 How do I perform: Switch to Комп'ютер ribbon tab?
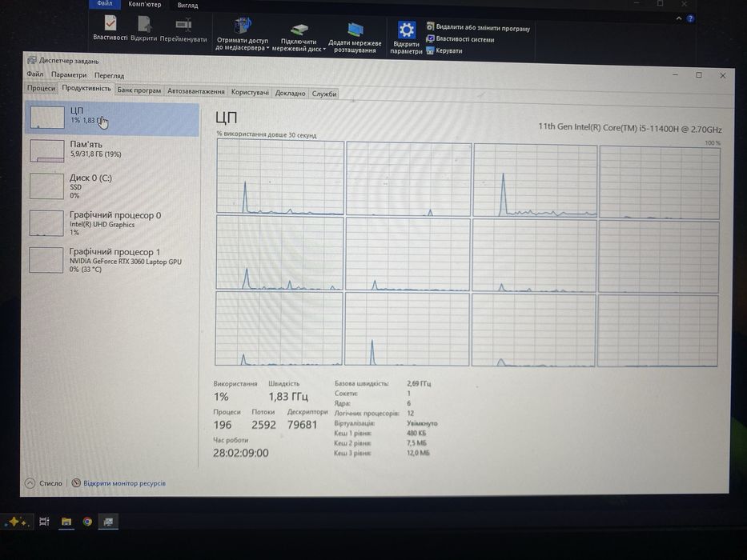[144, 4]
